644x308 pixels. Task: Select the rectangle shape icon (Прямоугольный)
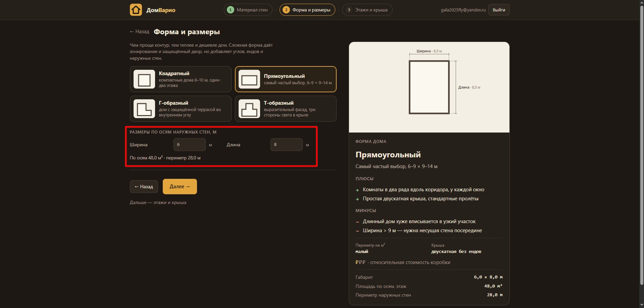(249, 79)
